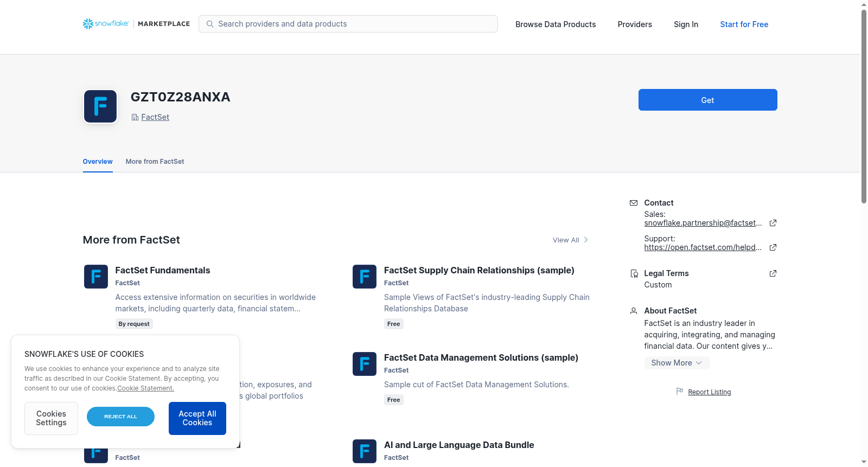868x467 pixels.
Task: Open the Cookie Statement link
Action: [145, 388]
